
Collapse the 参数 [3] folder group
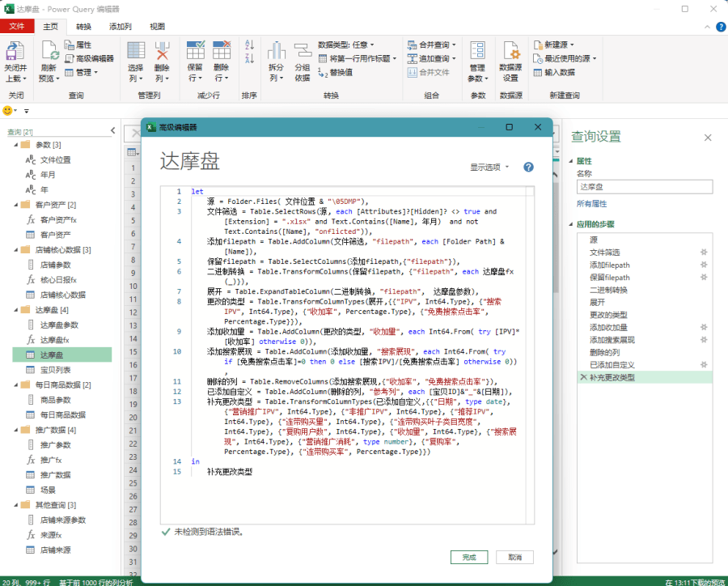(x=15, y=145)
